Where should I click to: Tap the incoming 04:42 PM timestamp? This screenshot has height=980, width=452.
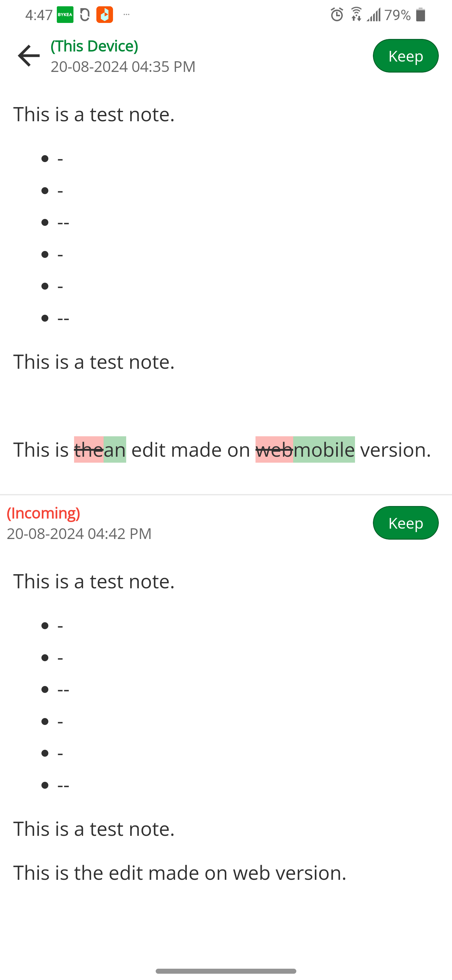pos(79,533)
